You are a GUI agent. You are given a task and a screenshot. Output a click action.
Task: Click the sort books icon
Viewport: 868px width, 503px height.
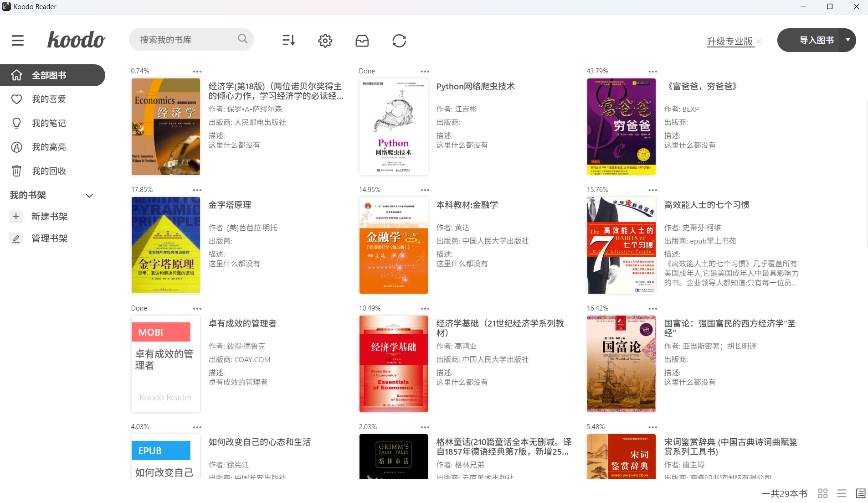(x=288, y=41)
